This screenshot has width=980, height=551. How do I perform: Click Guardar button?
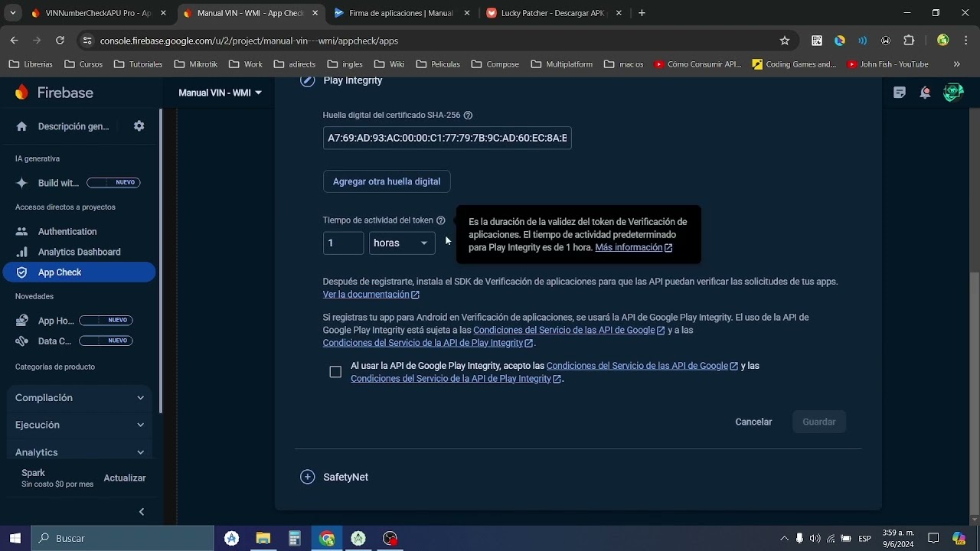click(818, 422)
